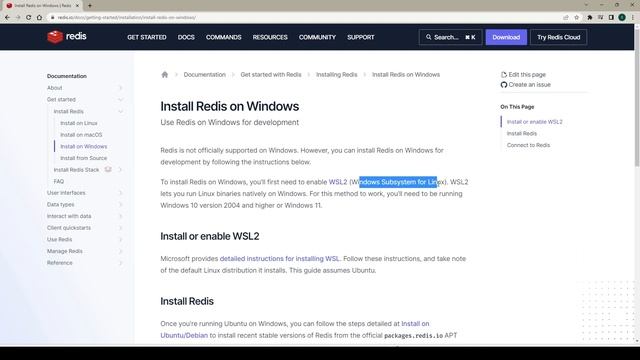
Task: Toggle the browser side panel icon
Action: 611,18
